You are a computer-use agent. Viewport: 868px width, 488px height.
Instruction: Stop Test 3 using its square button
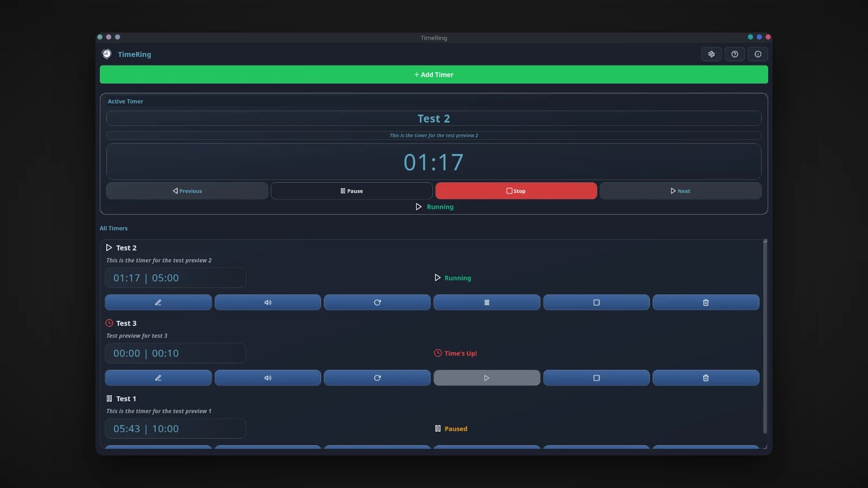pos(596,378)
